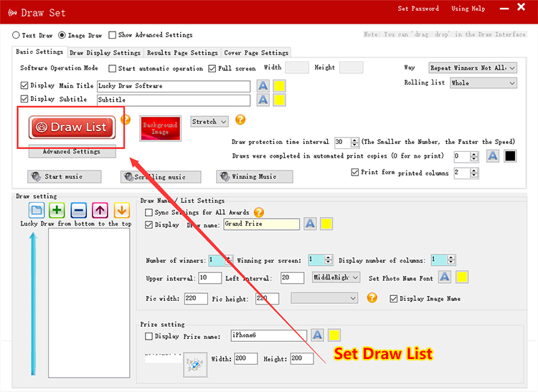Click the blue folder icon in Draw setting
This screenshot has height=392, width=538.
(x=37, y=211)
